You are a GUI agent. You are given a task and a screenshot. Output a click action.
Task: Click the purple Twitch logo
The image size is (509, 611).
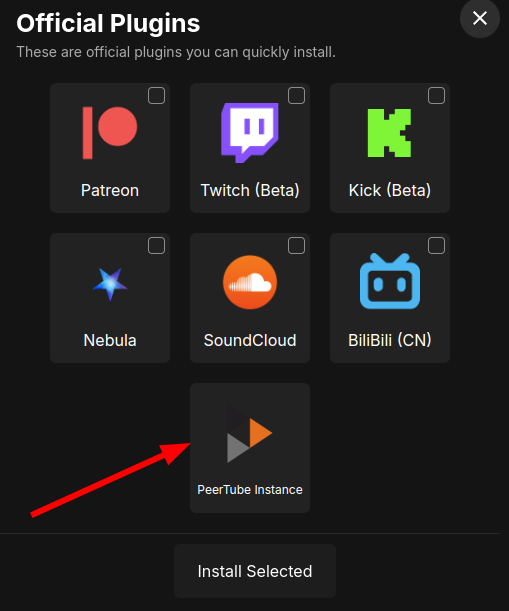tap(250, 132)
